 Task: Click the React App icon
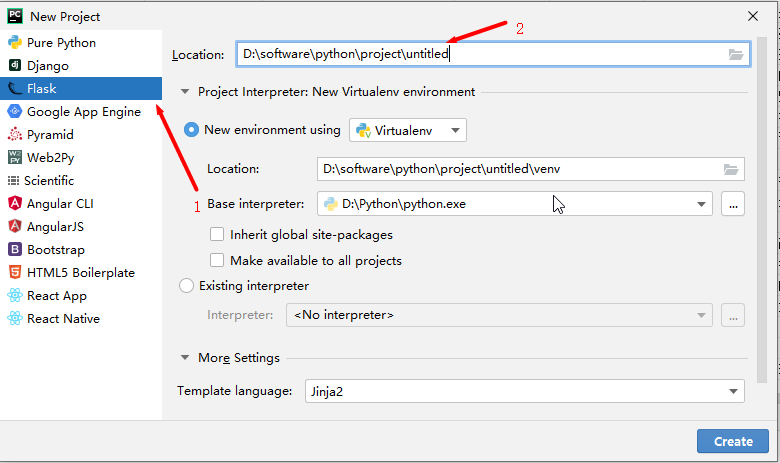pyautogui.click(x=15, y=295)
